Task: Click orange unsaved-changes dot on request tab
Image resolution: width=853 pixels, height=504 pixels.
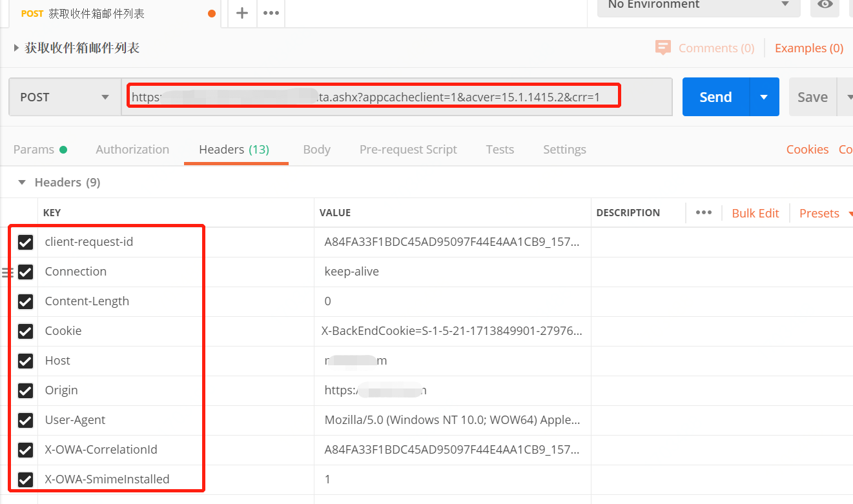Action: [x=213, y=12]
